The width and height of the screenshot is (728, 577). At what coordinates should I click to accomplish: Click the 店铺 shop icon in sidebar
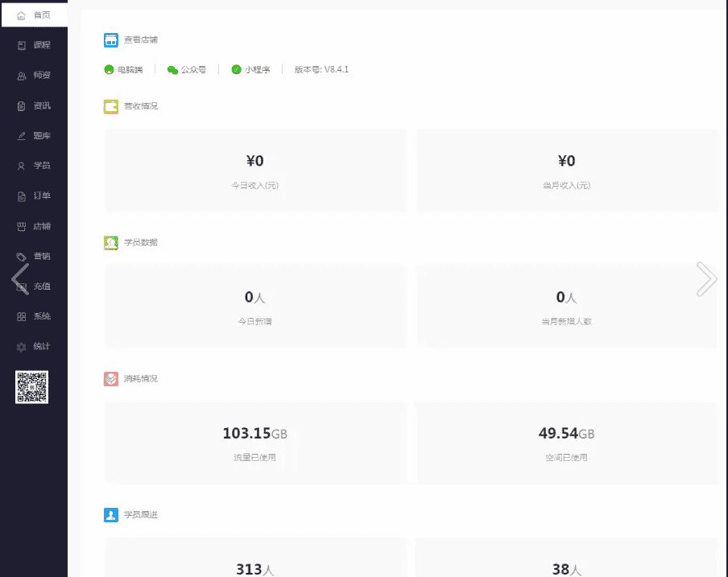pos(22,227)
